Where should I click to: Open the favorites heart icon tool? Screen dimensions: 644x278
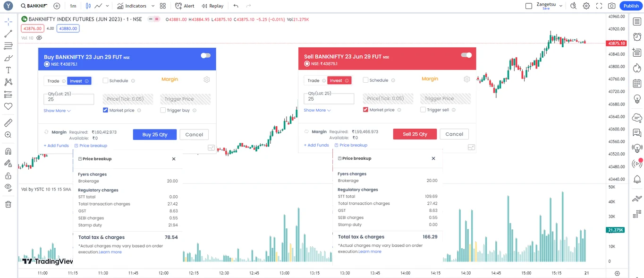click(8, 106)
